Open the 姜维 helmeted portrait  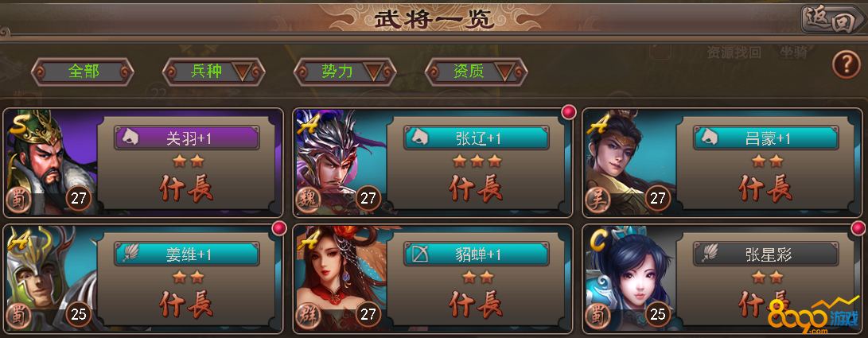pyautogui.click(x=52, y=277)
